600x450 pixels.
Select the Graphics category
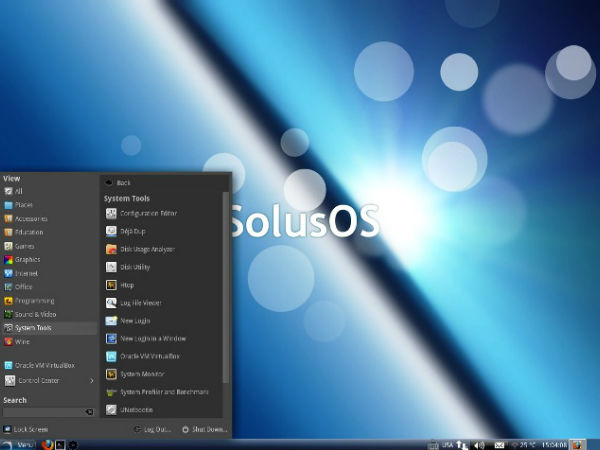click(27, 259)
